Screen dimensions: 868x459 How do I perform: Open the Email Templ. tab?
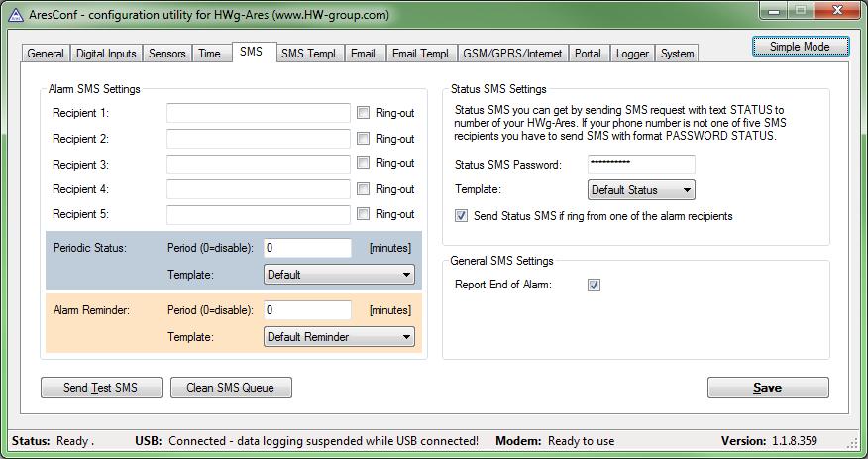point(422,54)
